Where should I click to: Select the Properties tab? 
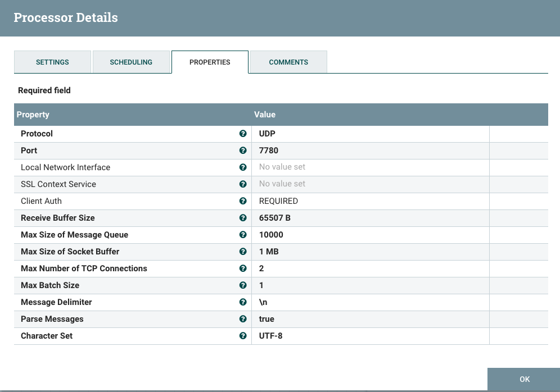coord(210,62)
